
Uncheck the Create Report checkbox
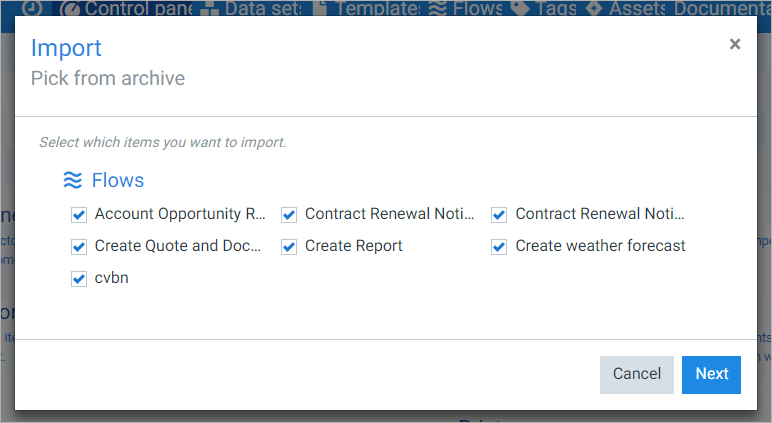pos(289,247)
